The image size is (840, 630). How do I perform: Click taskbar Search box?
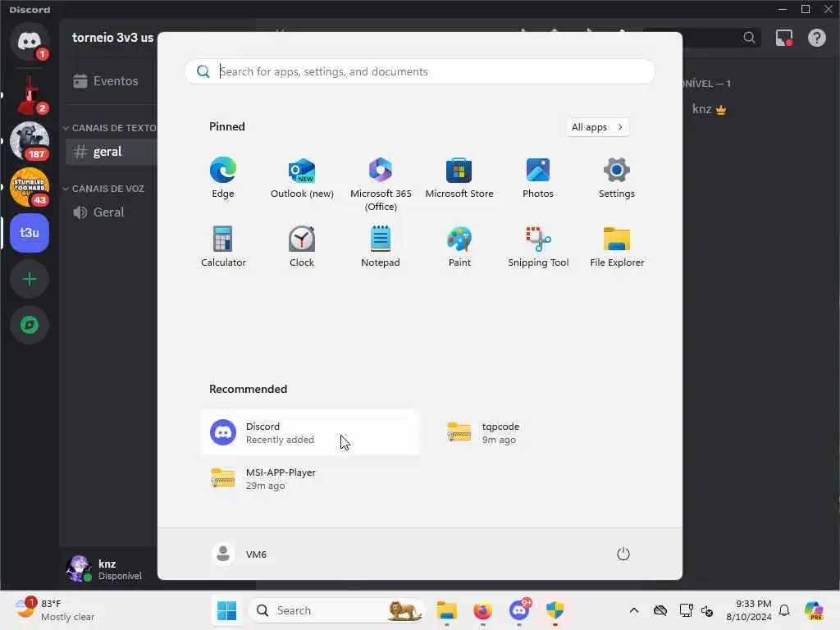click(337, 610)
